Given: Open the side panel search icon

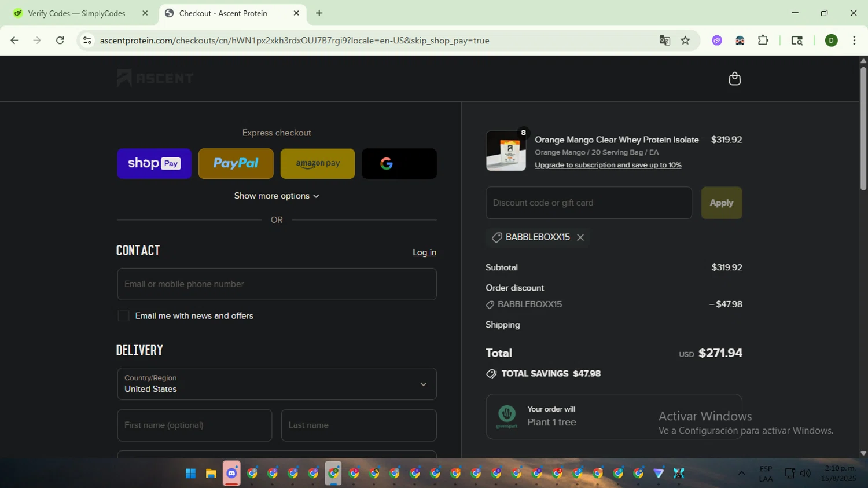Looking at the screenshot, I should click(797, 41).
